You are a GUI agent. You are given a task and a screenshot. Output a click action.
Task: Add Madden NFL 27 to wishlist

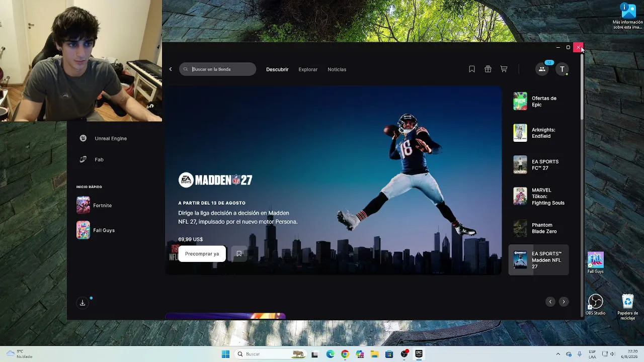239,254
